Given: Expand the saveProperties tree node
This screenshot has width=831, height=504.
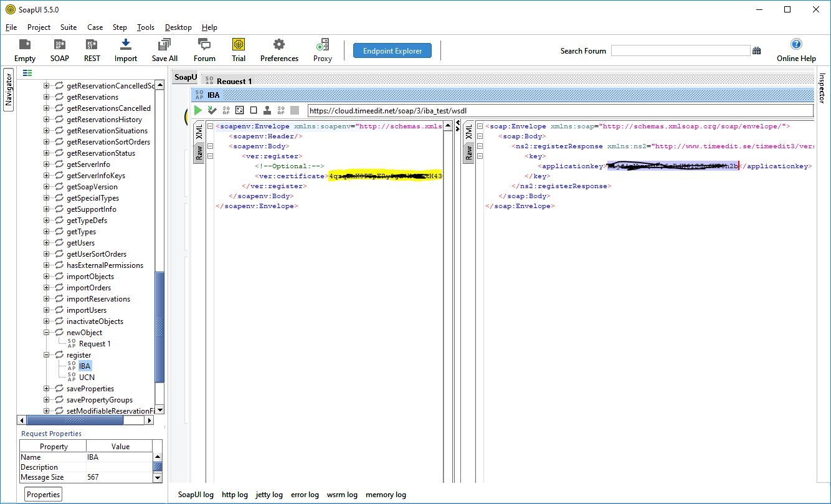Looking at the screenshot, I should coord(47,389).
